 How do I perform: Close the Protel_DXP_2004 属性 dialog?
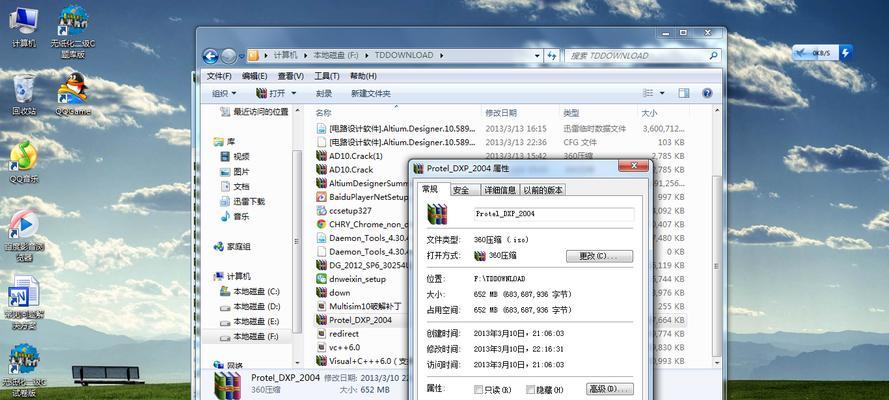(633, 166)
